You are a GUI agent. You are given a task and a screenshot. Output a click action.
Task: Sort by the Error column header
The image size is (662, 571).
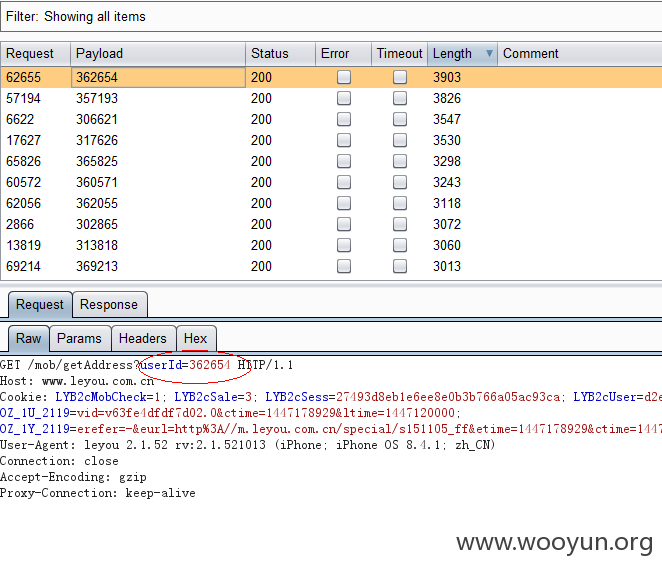click(x=343, y=54)
